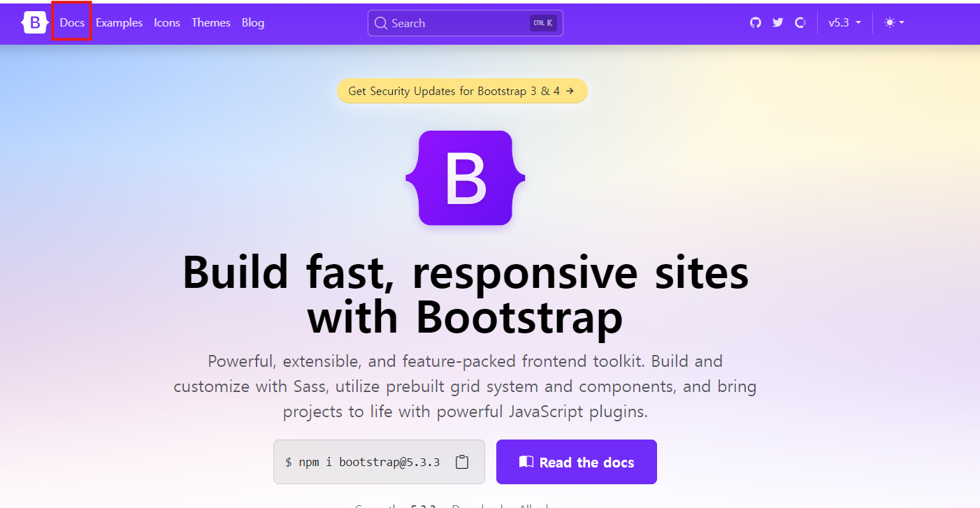Open the Icons link in navbar

[167, 22]
